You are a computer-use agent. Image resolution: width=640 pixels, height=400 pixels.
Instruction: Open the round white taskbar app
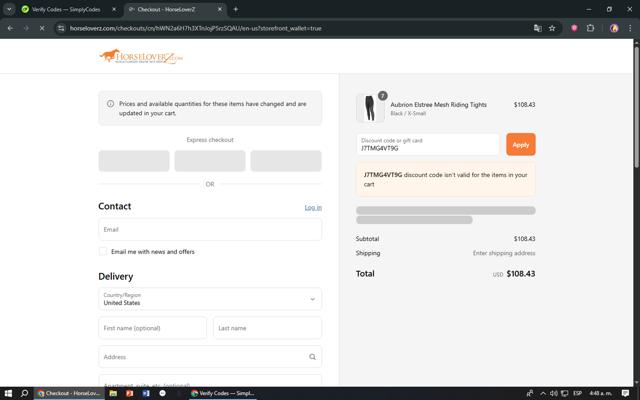coord(162,393)
